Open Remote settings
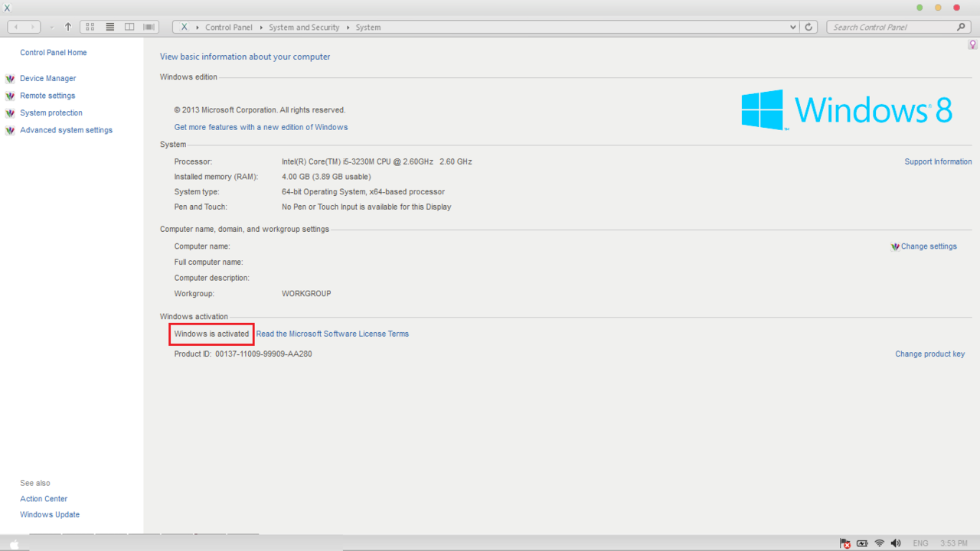 point(47,96)
